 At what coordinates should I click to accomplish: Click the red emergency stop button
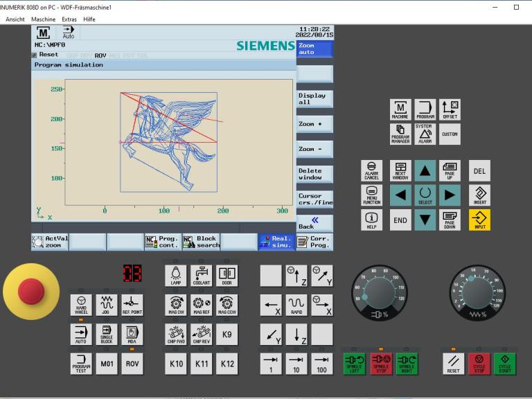pyautogui.click(x=31, y=292)
